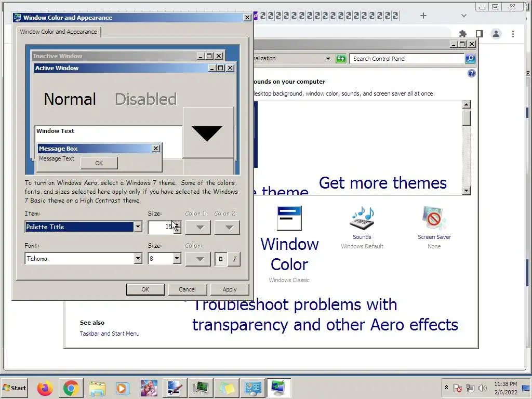Image resolution: width=532 pixels, height=399 pixels.
Task: Switch to Chrome in the taskbar
Action: [x=71, y=388]
